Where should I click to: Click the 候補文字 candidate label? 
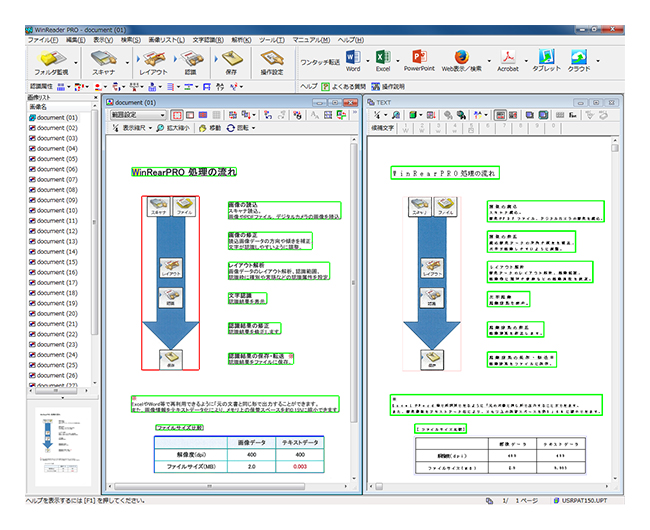tap(382, 128)
